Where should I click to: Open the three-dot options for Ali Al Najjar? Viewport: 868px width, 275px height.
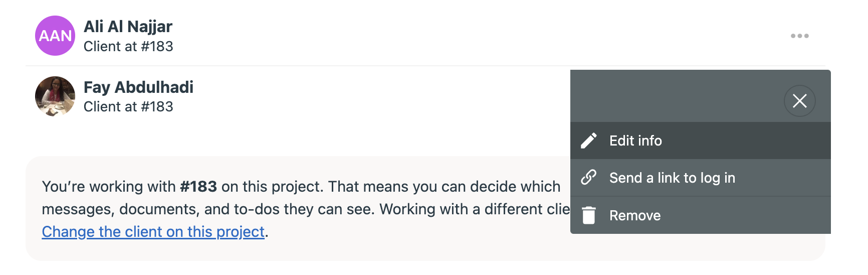[x=799, y=36]
